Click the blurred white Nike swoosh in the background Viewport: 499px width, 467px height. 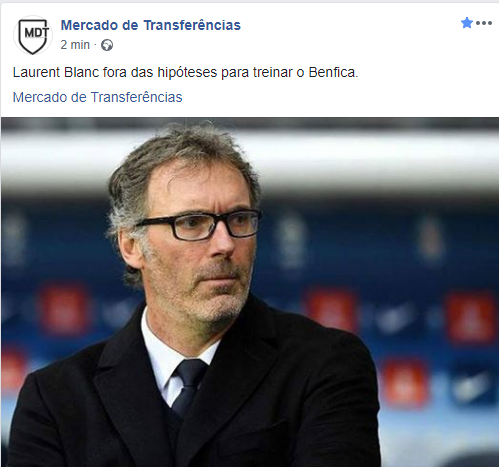tap(396, 316)
